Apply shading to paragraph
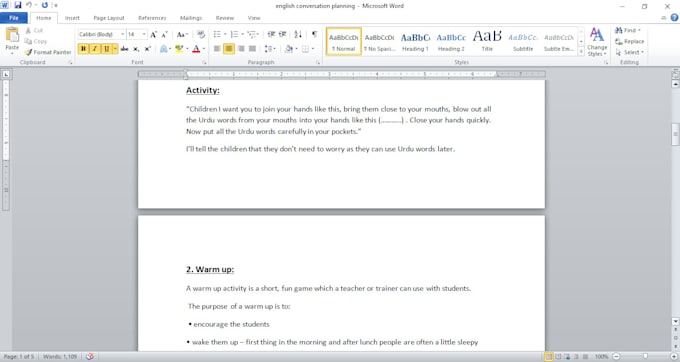This screenshot has height=362, width=680. [x=289, y=49]
